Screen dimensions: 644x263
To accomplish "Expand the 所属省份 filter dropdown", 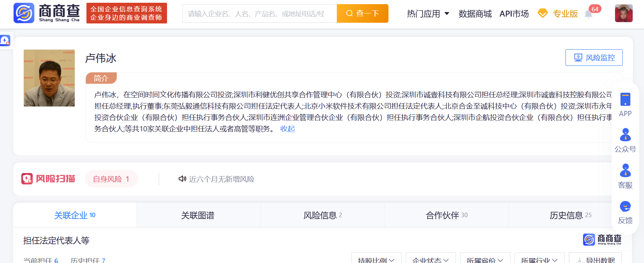I will click(x=485, y=259).
